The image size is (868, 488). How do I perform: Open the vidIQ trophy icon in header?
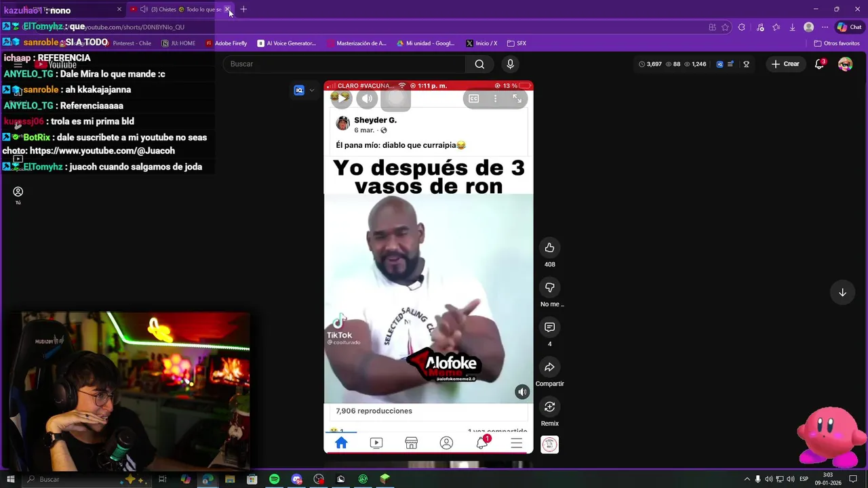tap(746, 64)
